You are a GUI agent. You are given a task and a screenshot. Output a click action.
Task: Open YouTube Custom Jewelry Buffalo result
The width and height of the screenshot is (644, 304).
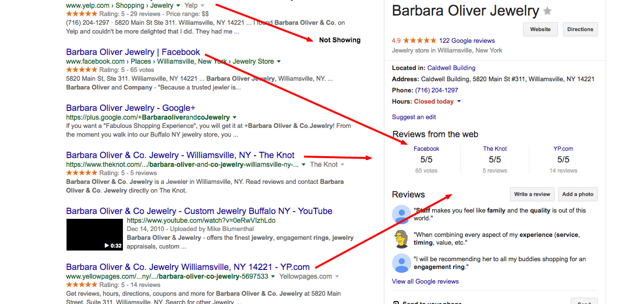tap(199, 211)
